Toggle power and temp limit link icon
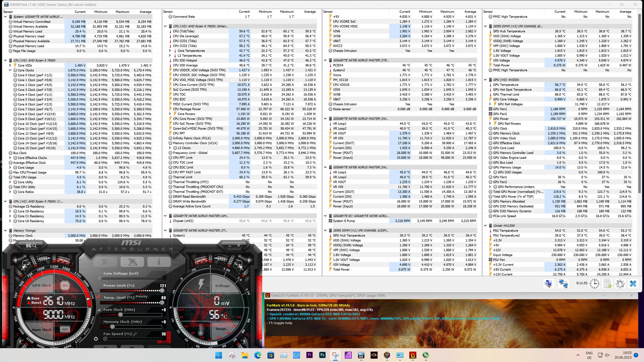This screenshot has height=362, width=644. click(98, 297)
